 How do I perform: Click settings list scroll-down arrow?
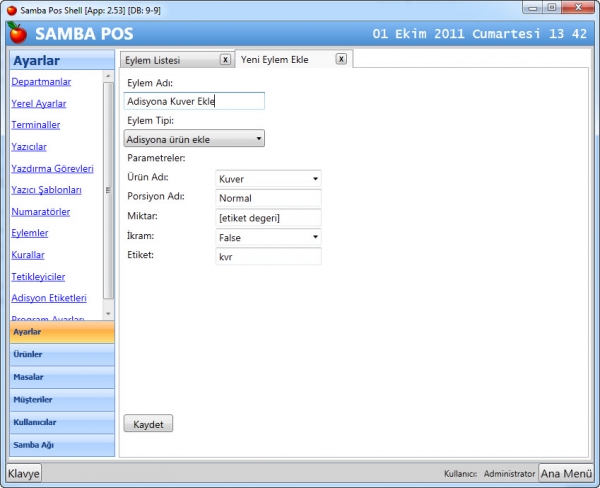pyautogui.click(x=108, y=314)
